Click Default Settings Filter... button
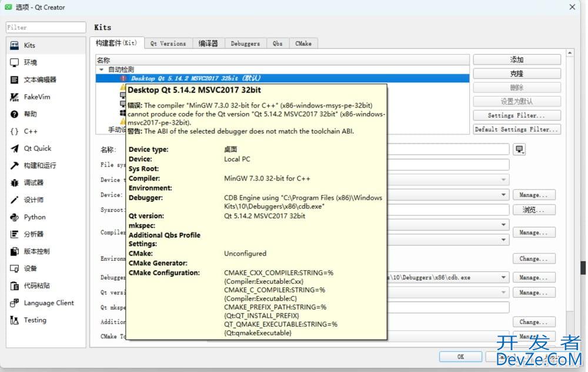 click(x=517, y=129)
